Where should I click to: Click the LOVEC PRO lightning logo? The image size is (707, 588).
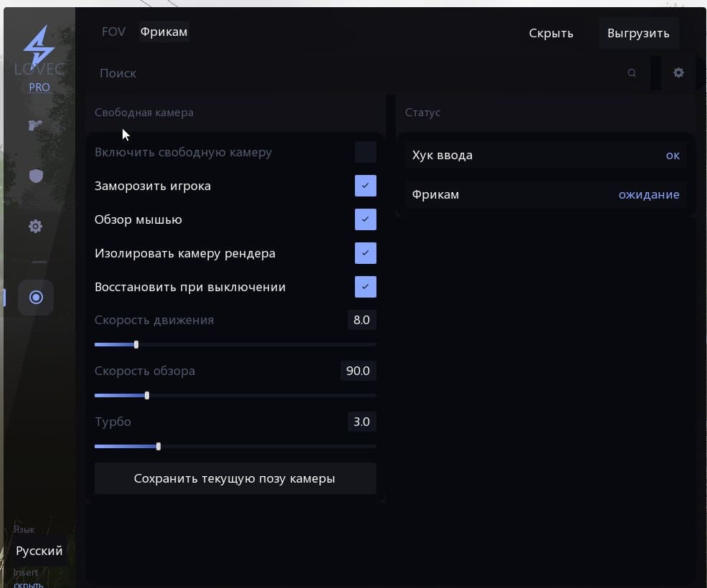(x=39, y=48)
